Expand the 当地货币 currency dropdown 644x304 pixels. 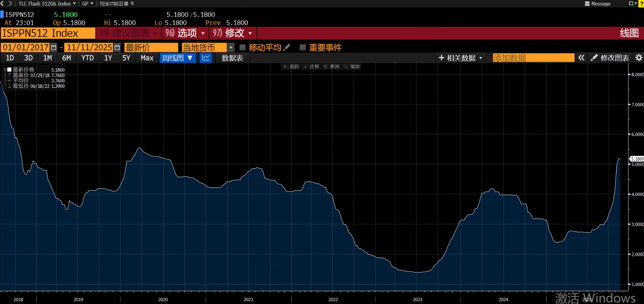coord(231,47)
